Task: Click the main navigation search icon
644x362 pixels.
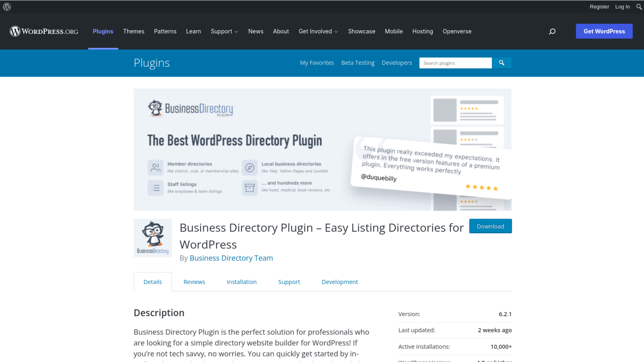Action: [552, 31]
